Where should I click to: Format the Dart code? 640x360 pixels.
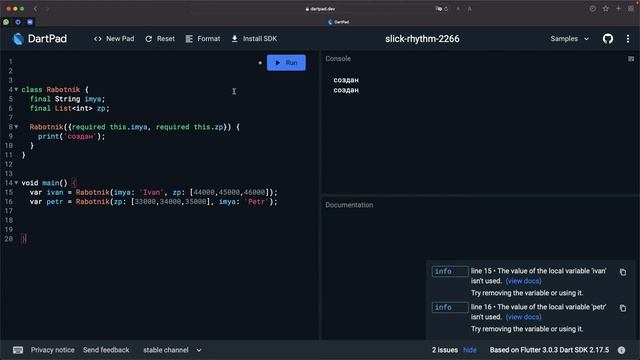(x=203, y=39)
